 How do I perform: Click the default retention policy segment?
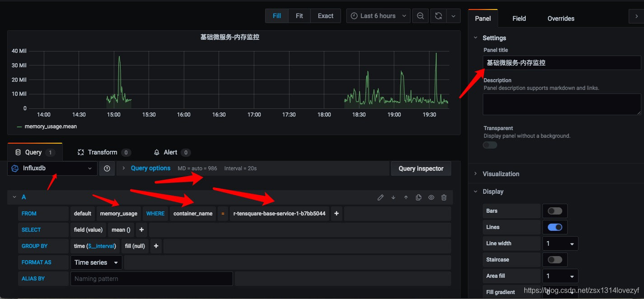[x=83, y=214]
